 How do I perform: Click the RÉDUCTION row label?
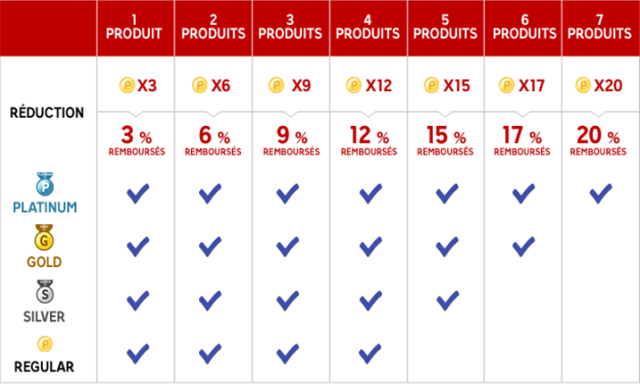pos(47,113)
